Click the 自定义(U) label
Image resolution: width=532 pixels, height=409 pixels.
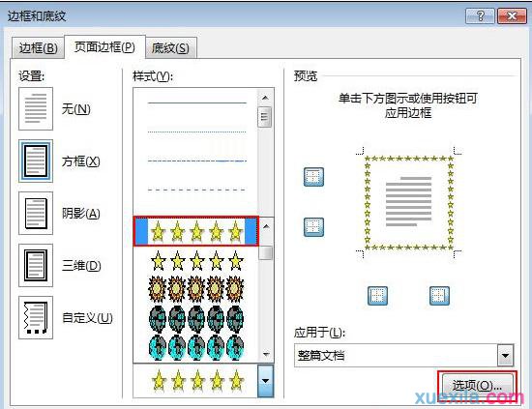click(87, 318)
